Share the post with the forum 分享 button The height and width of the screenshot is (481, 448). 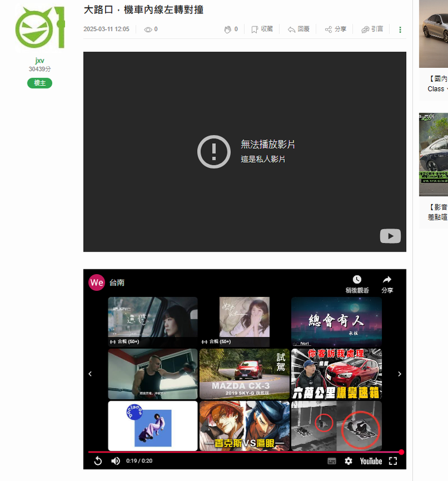[335, 29]
